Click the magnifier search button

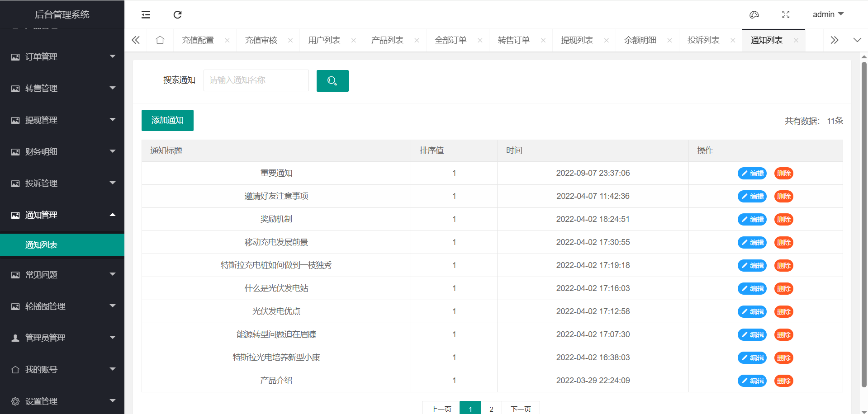coord(332,81)
